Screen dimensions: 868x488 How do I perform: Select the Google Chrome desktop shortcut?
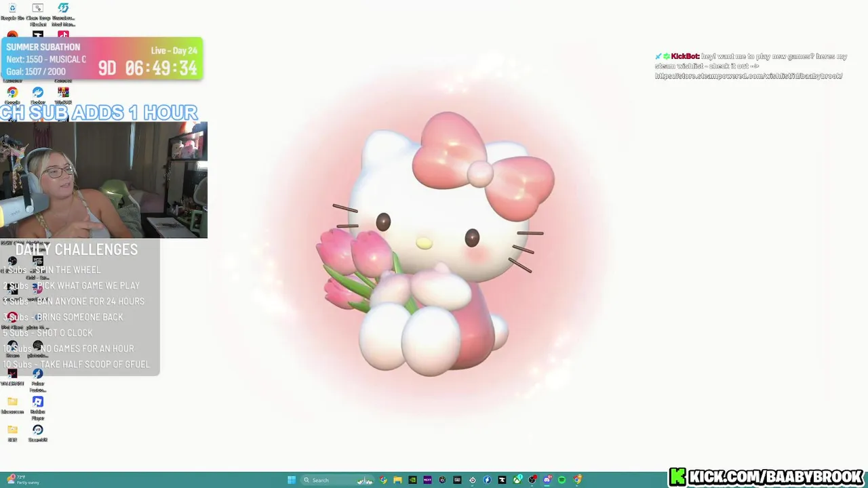click(x=12, y=95)
